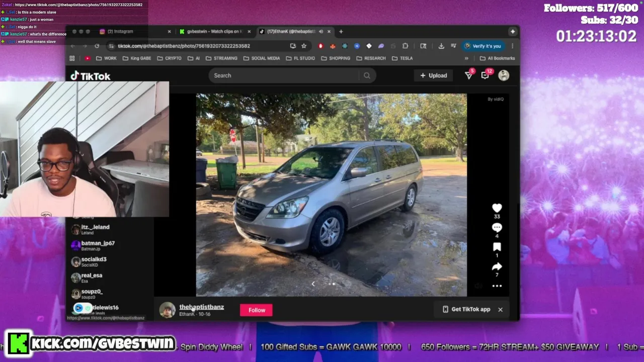Open the apps grid in bookmarks bar
The image size is (644, 362).
click(72, 58)
